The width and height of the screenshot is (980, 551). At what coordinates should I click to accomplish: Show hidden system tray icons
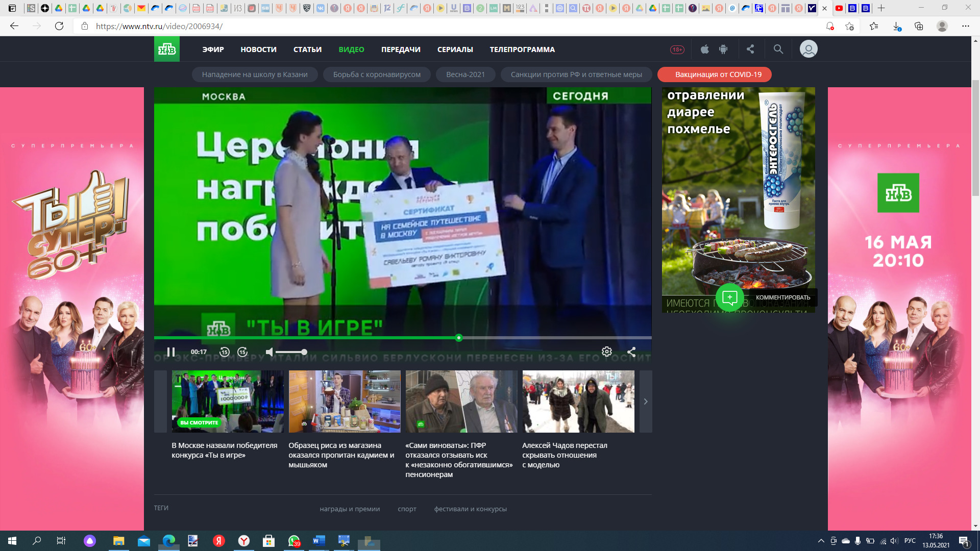coord(821,541)
